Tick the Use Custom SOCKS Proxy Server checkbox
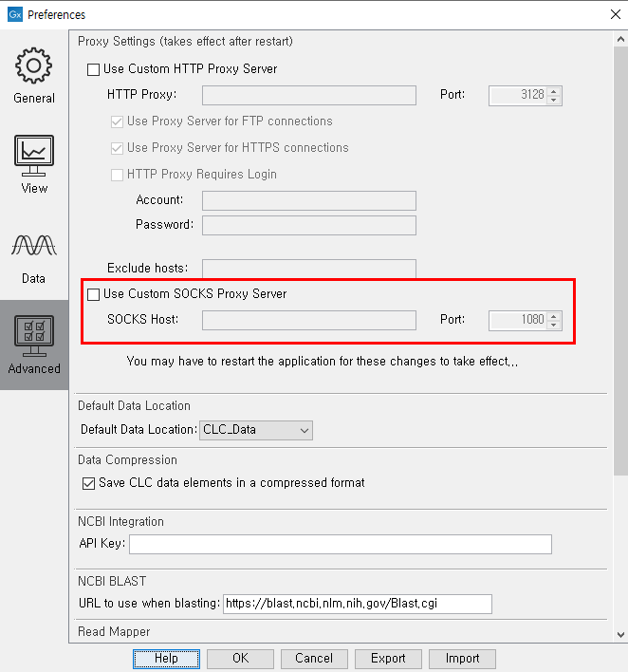Screen dimensions: 628x672 coord(93,294)
